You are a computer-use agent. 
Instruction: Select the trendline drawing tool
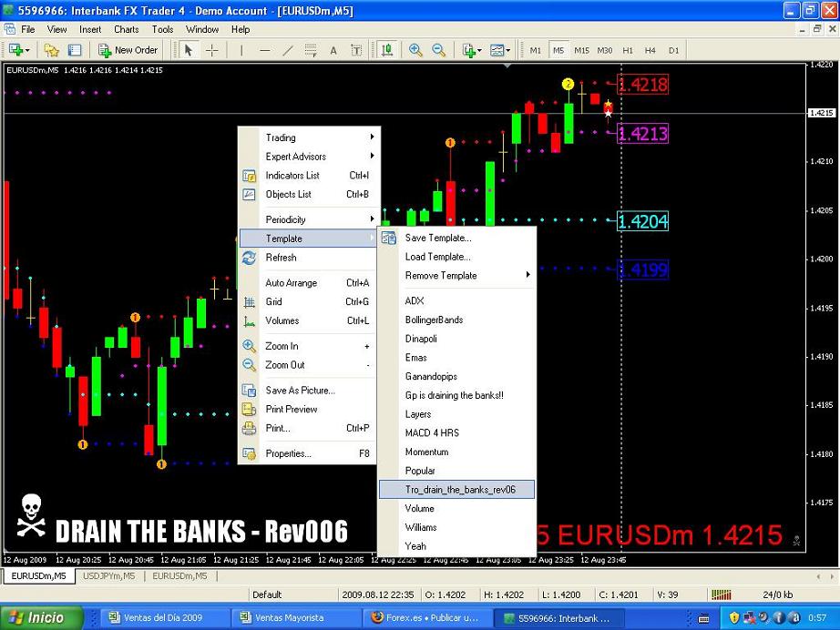click(288, 50)
